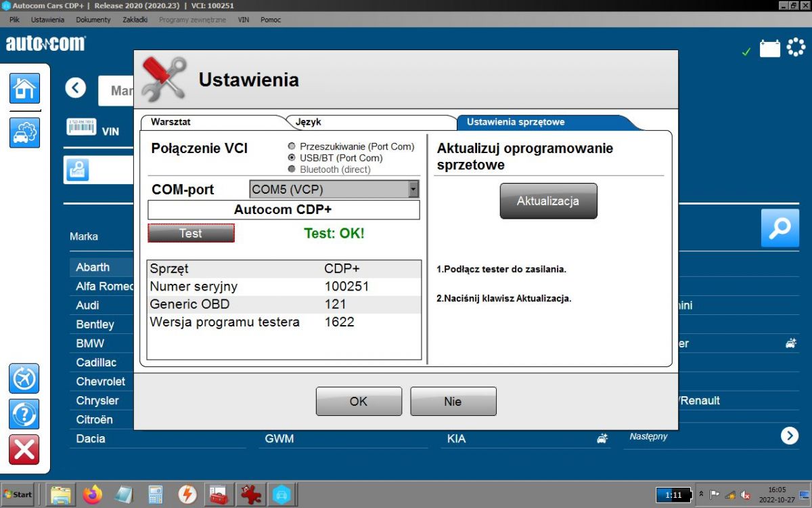The height and width of the screenshot is (508, 812).
Task: Click the back arrow circle icon
Action: pyautogui.click(x=76, y=88)
